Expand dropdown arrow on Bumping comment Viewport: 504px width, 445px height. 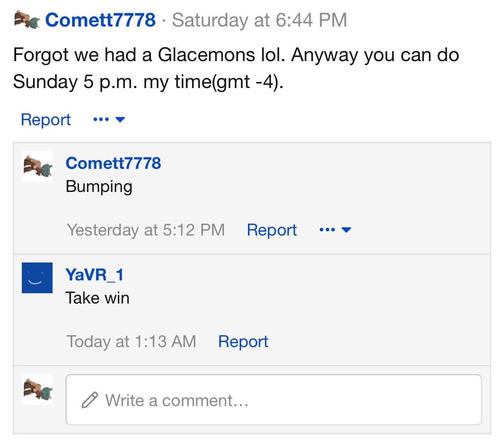click(x=346, y=230)
